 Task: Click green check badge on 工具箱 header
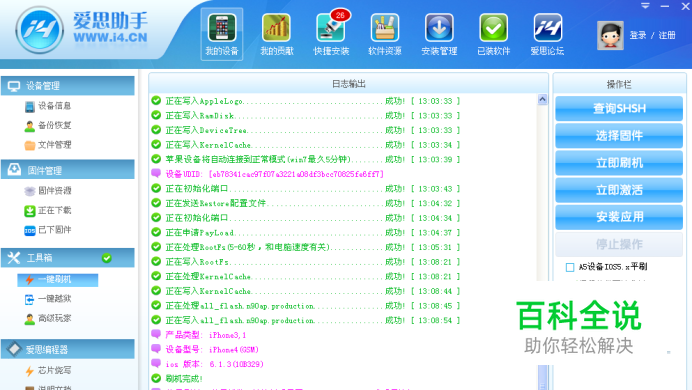tap(107, 258)
